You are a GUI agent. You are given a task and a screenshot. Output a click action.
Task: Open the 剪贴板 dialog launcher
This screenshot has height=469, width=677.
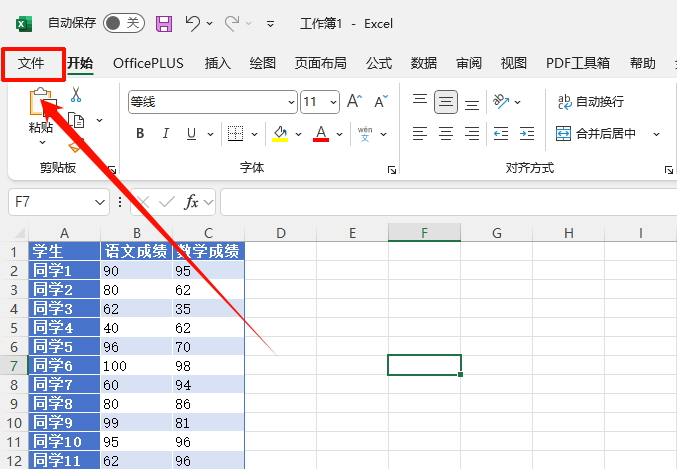112,170
